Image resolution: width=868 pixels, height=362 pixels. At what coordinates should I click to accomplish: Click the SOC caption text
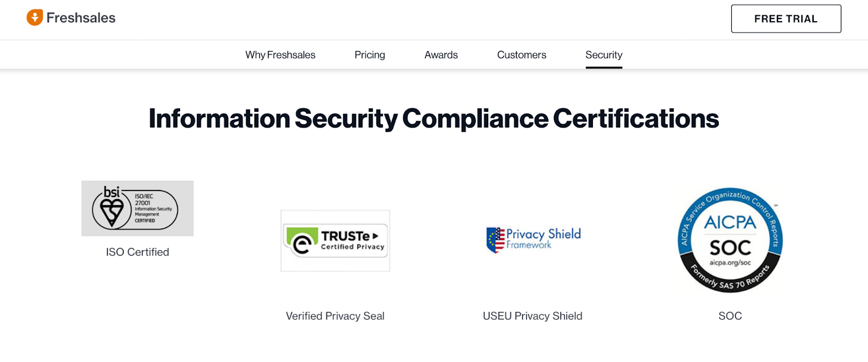pos(730,316)
